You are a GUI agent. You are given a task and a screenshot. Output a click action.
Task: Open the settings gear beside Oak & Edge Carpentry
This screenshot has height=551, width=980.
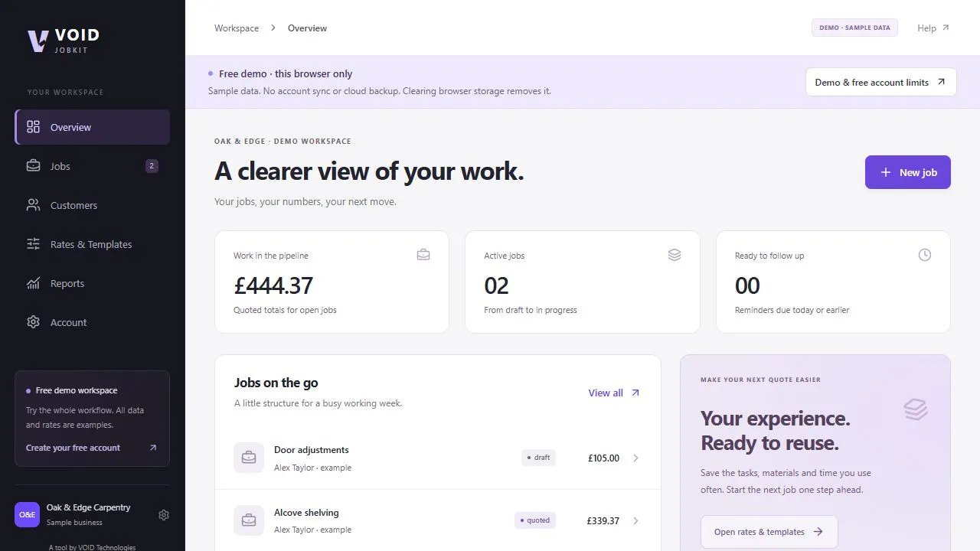click(163, 515)
